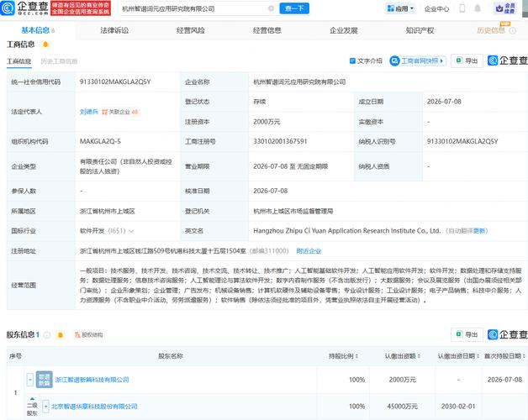Collapse the 浙江智谱新篇科技有限公司 shareholder row
The height and width of the screenshot is (420, 528).
click(x=30, y=380)
